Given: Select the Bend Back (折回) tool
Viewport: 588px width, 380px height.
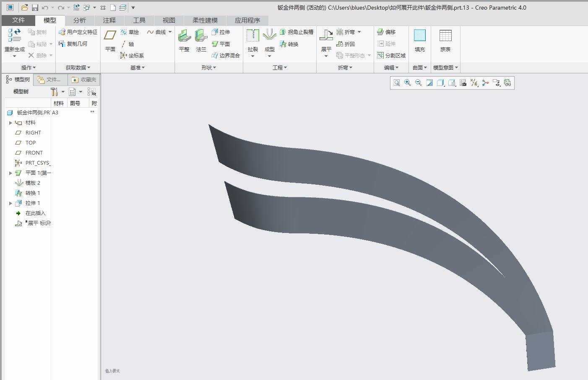Looking at the screenshot, I should point(346,44).
